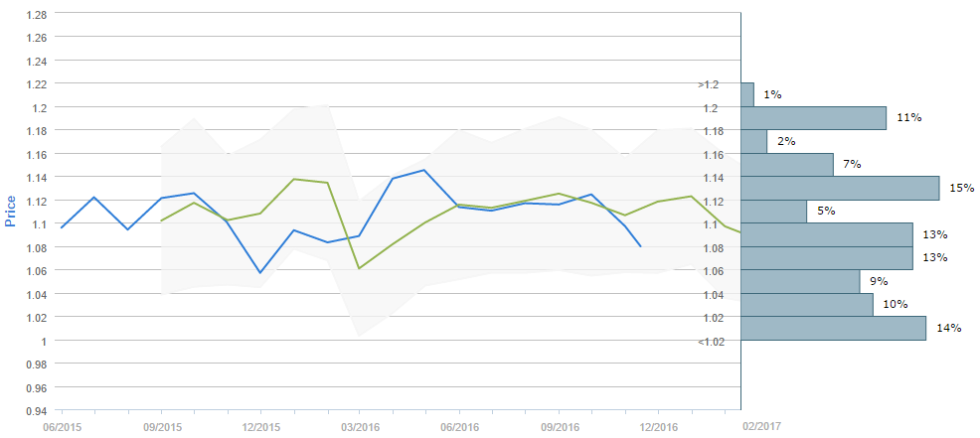The image size is (980, 438).
Task: Select the 06/2016 date on x-axis
Action: pos(459,426)
